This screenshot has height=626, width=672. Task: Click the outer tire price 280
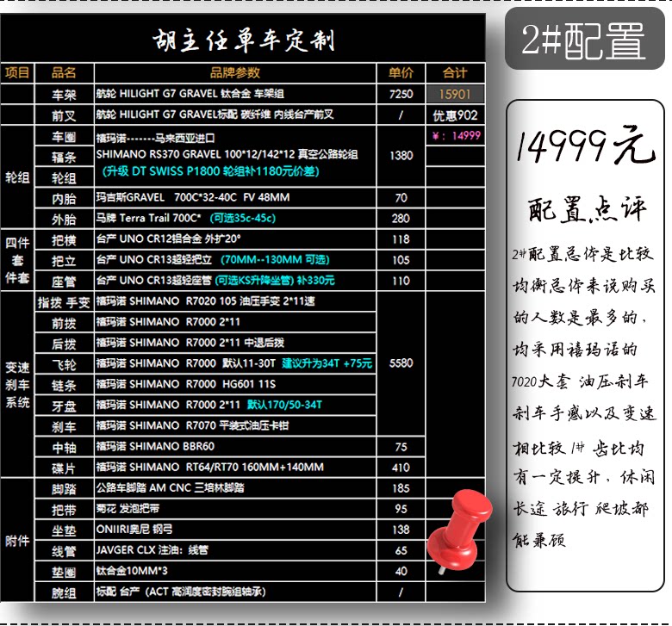401,219
